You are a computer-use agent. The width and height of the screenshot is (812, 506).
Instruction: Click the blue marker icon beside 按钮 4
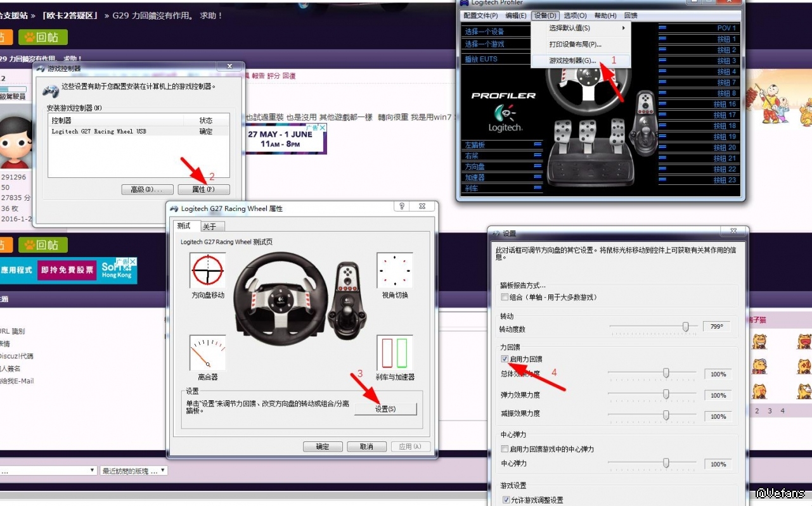pyautogui.click(x=662, y=72)
